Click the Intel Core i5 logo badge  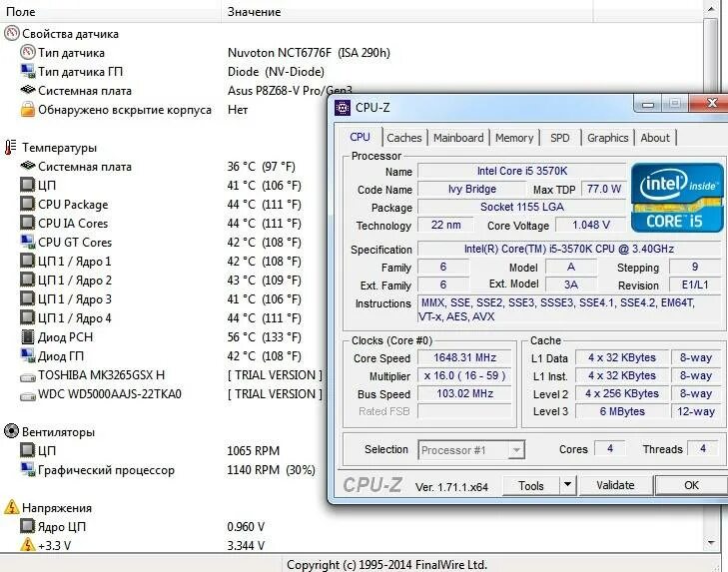[677, 198]
